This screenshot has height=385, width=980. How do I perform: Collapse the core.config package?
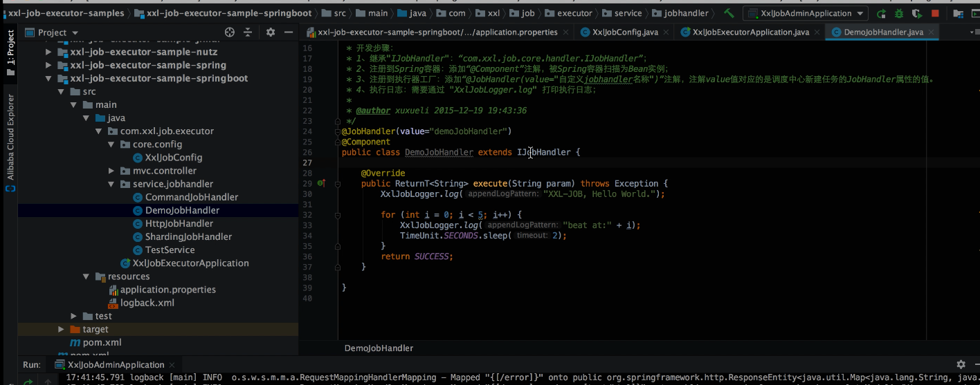point(111,144)
